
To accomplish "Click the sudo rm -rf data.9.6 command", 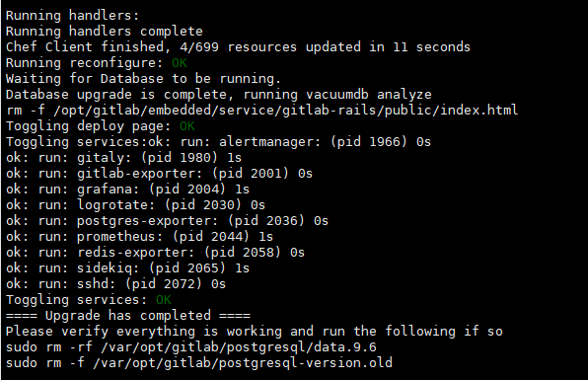I will 191,347.
